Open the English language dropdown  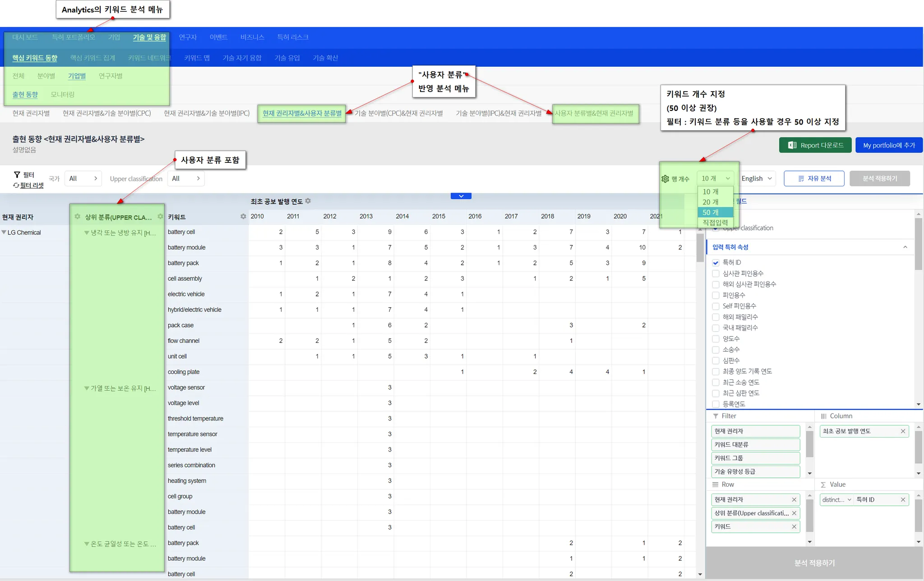coord(757,179)
